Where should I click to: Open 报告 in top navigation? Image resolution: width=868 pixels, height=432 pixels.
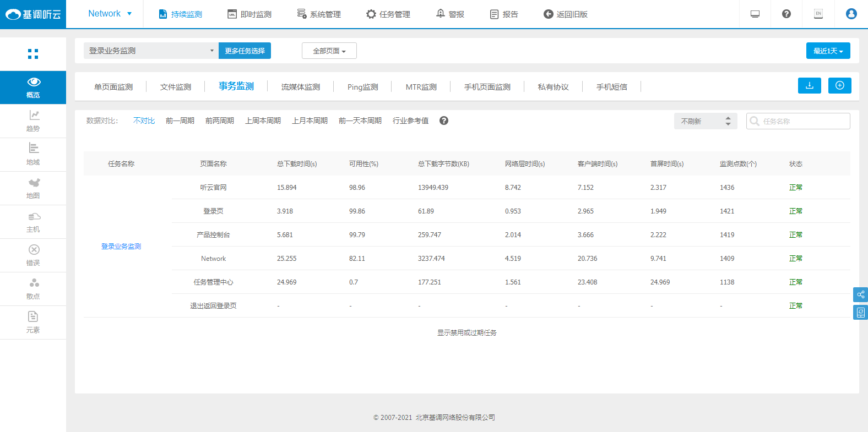pyautogui.click(x=504, y=14)
